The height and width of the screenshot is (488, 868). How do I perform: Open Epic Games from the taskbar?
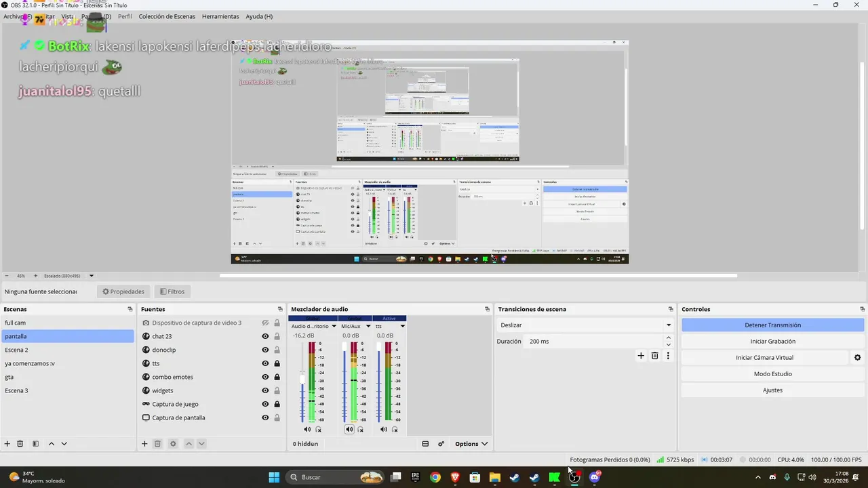coord(416,477)
